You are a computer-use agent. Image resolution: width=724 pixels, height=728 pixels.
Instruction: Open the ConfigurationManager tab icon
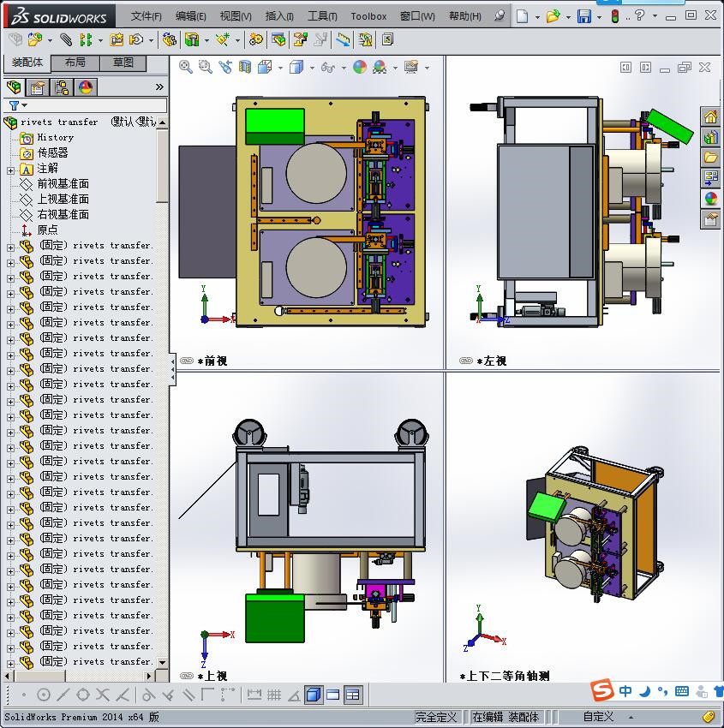click(62, 87)
